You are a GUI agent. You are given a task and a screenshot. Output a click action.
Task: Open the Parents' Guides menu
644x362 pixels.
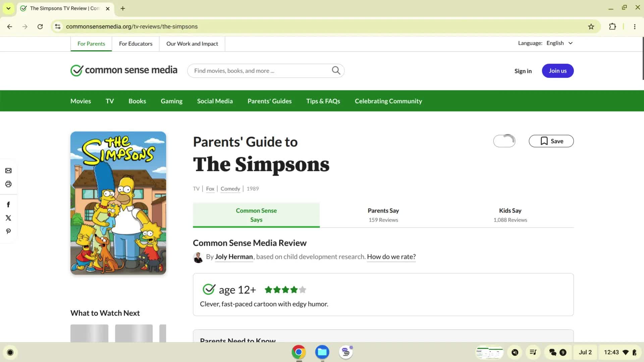pyautogui.click(x=269, y=101)
